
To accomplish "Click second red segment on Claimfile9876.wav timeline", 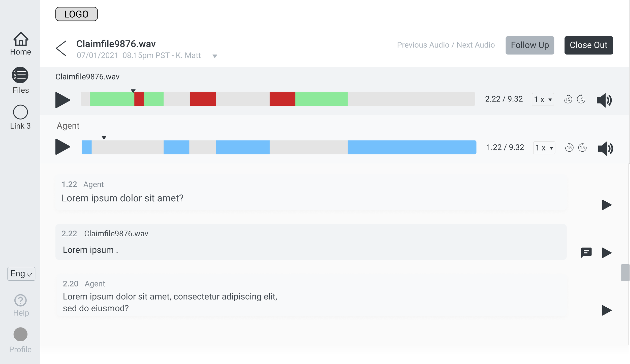I will tap(203, 99).
